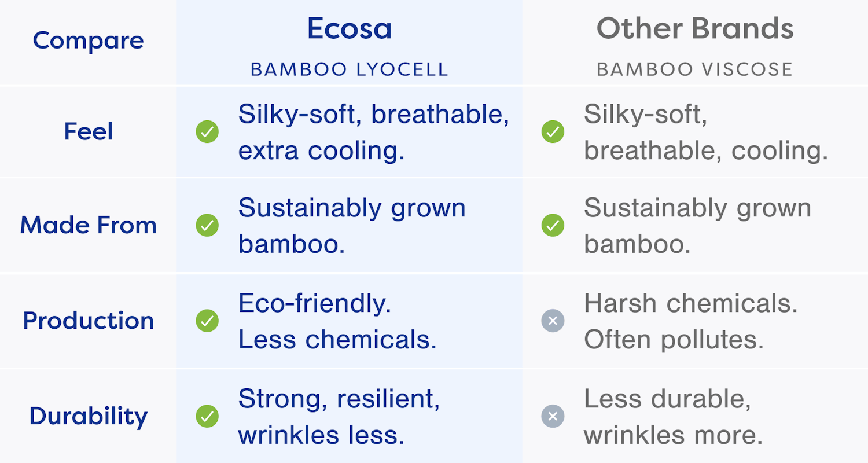Image resolution: width=868 pixels, height=463 pixels.
Task: Click the Durability row label
Action: [89, 416]
